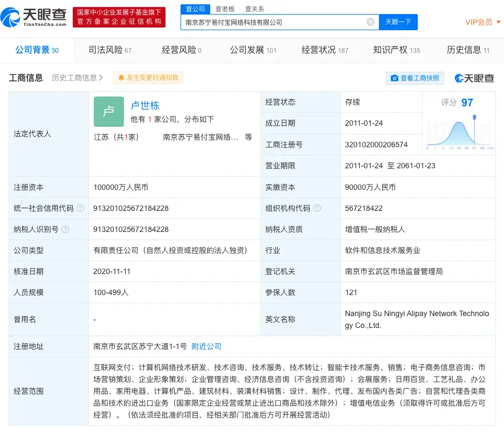Click help icon beside 统一社会信用代码
Screen dimensions: 504x438
80,208
